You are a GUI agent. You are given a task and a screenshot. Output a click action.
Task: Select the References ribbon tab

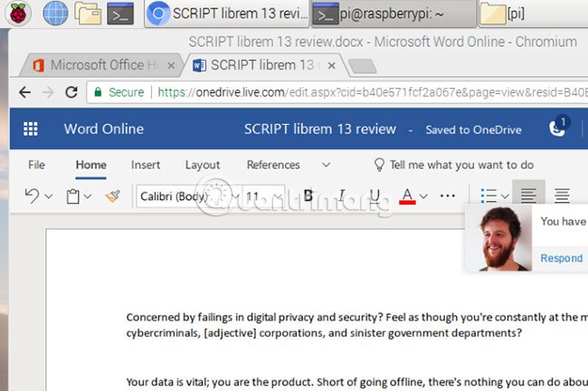(273, 165)
